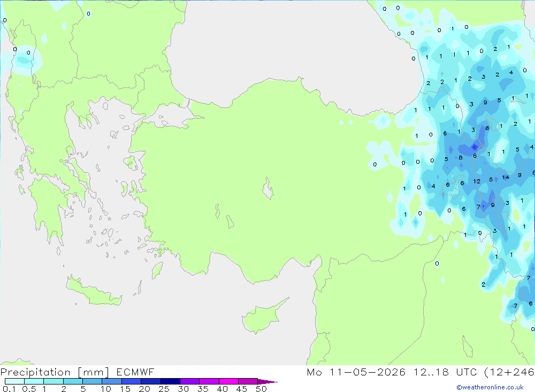Click the 0.5–1 mm legend color box
The width and height of the screenshot is (535, 392).
[34, 381]
